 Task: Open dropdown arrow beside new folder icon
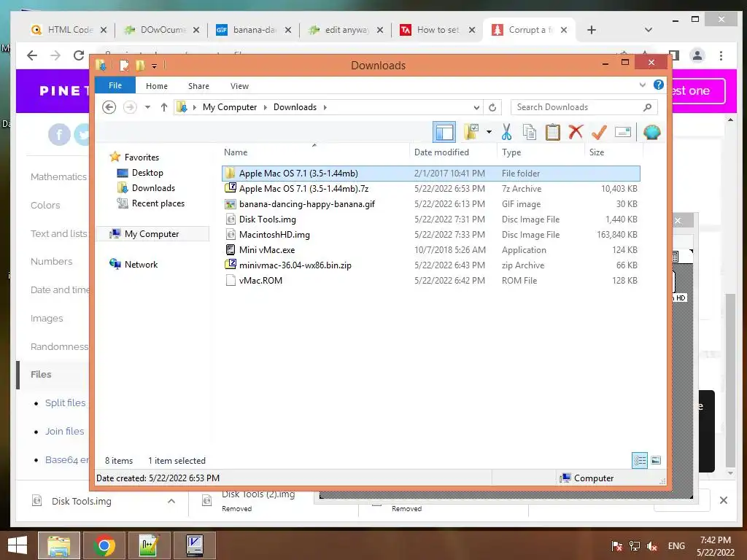coord(489,132)
